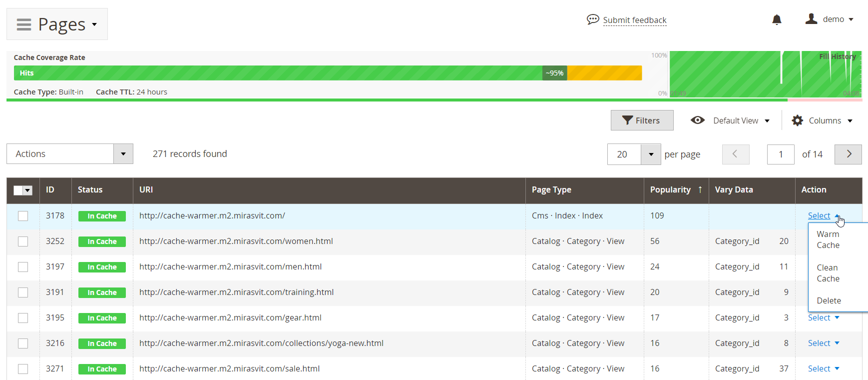Click the current page number field
868x380 pixels.
pos(780,154)
